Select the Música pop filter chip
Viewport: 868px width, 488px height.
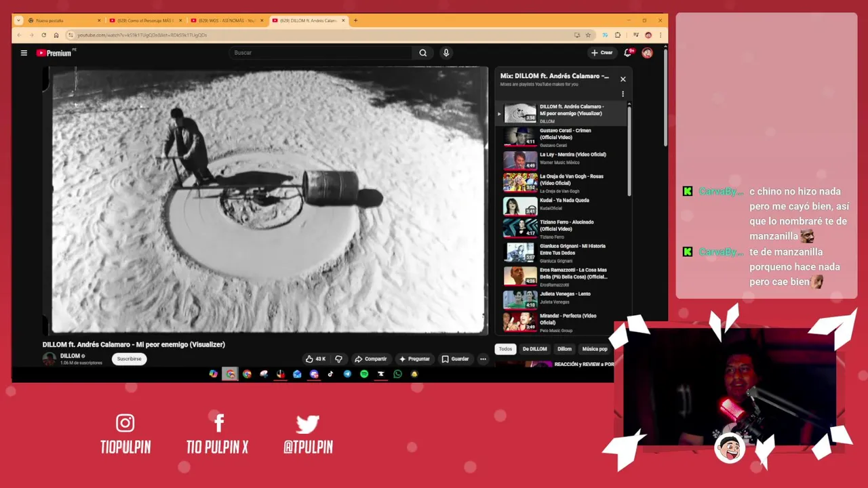click(595, 349)
